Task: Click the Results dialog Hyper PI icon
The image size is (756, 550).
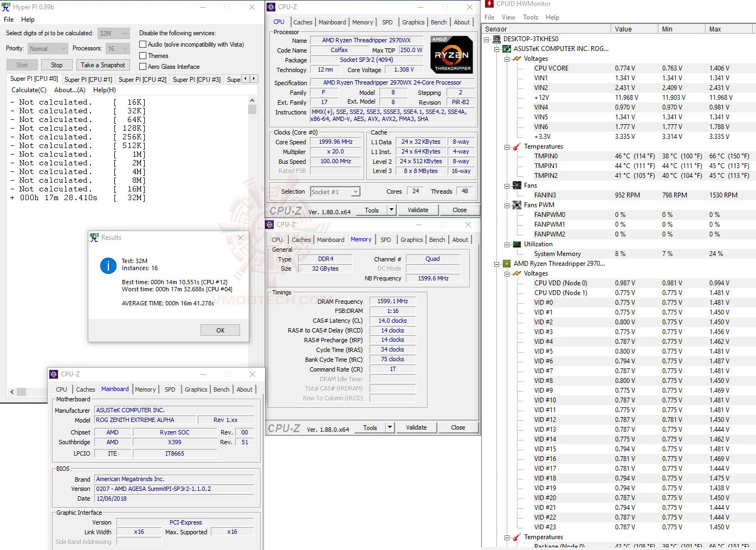Action: (94, 237)
